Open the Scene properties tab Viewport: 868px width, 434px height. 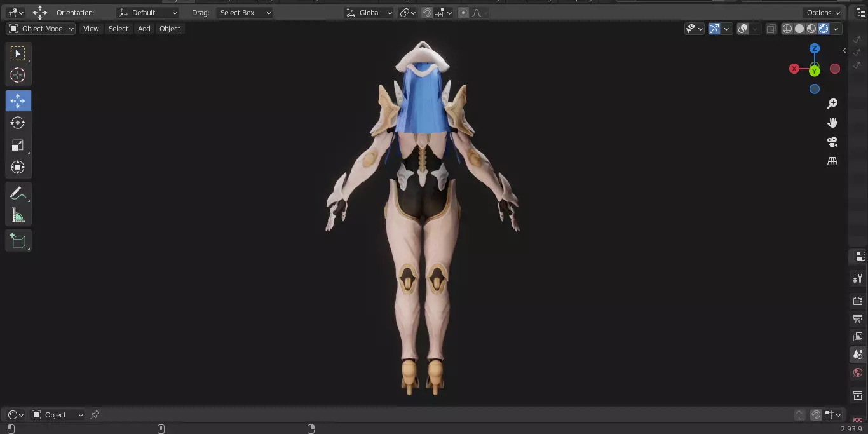click(x=858, y=355)
